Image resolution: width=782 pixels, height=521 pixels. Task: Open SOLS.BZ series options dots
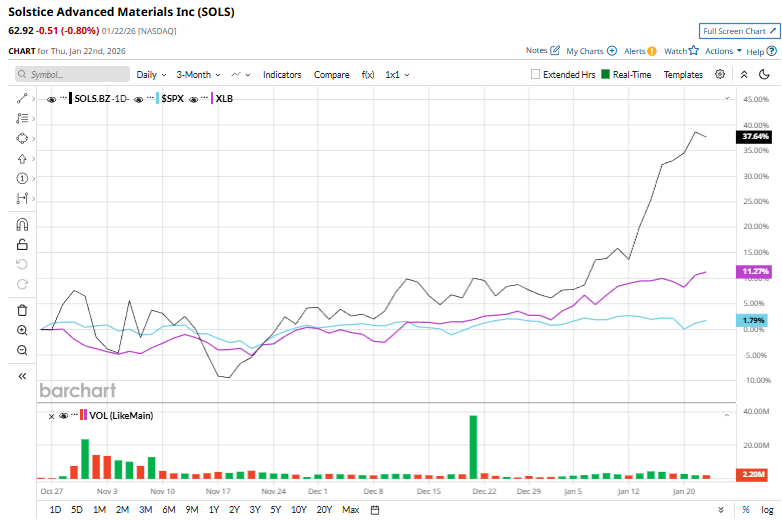pos(63,97)
